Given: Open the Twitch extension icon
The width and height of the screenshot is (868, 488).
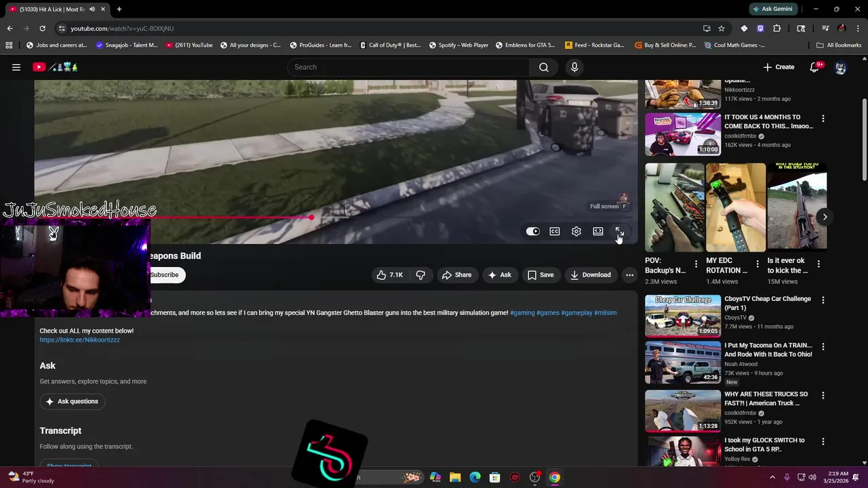Looking at the screenshot, I should click(760, 28).
